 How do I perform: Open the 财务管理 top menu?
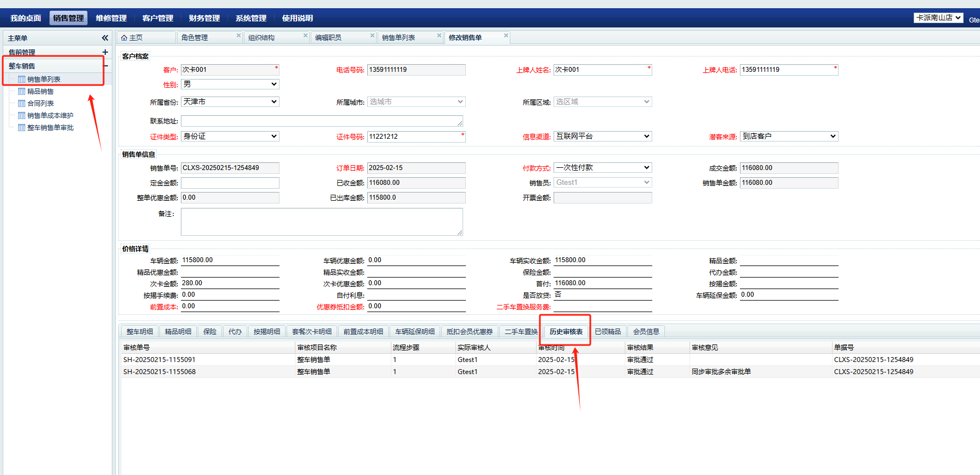tap(204, 18)
